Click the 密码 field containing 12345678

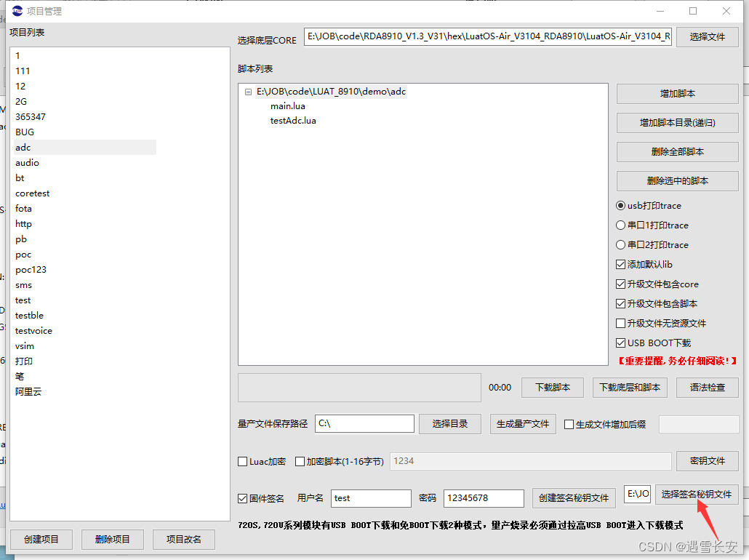point(484,498)
